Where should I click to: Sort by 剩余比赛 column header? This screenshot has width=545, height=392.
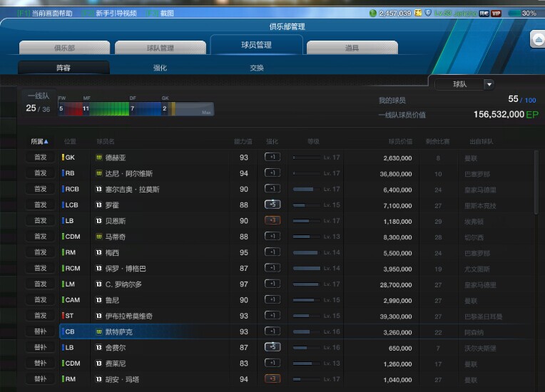click(x=437, y=141)
